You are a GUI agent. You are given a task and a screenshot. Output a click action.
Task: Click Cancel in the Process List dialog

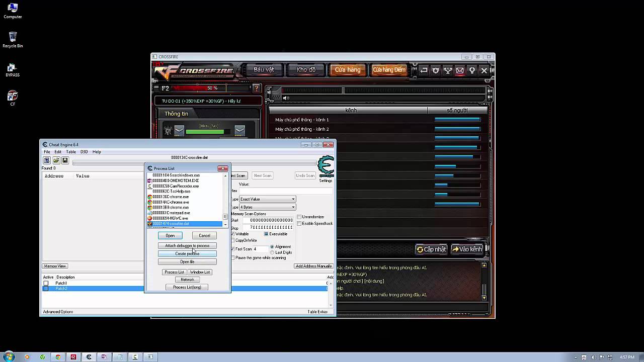click(204, 235)
